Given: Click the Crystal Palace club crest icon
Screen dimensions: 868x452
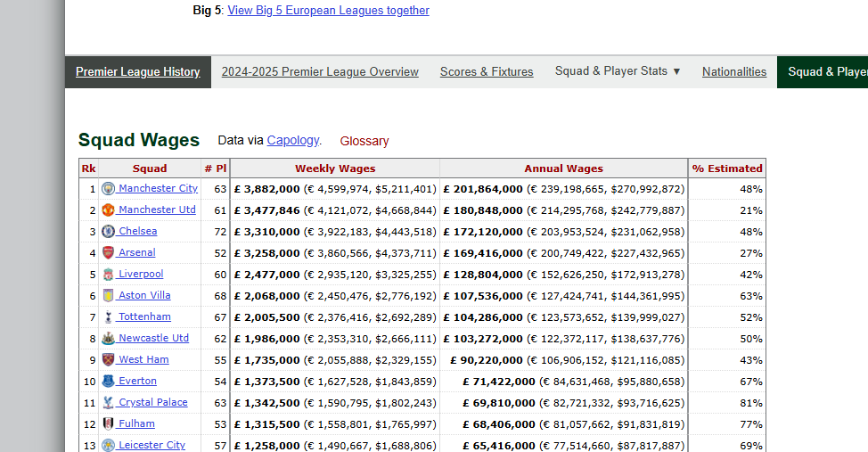Looking at the screenshot, I should (108, 403).
